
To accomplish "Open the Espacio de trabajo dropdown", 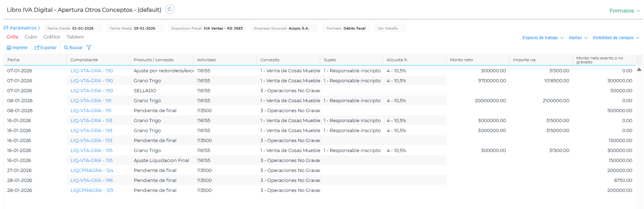I will tap(543, 38).
